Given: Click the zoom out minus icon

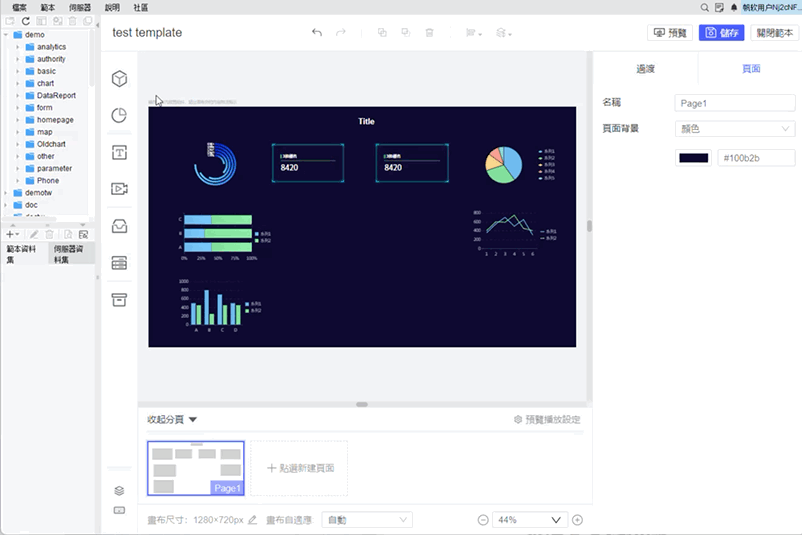Looking at the screenshot, I should tap(483, 520).
